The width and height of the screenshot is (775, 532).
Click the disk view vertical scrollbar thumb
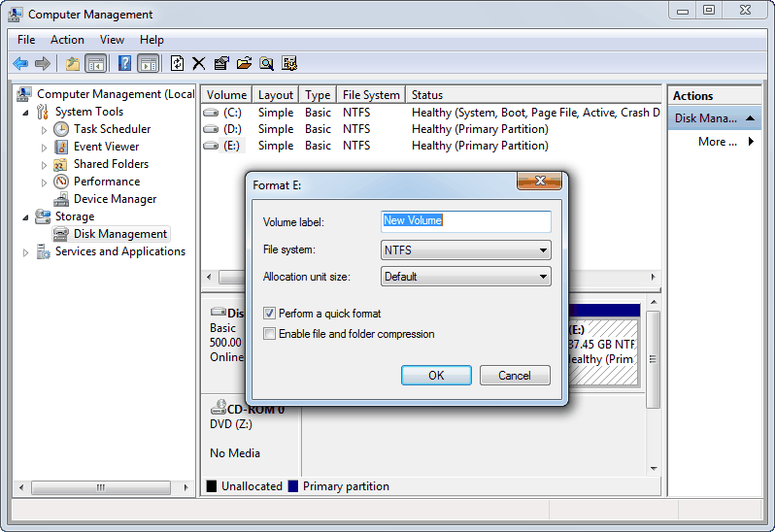click(654, 359)
